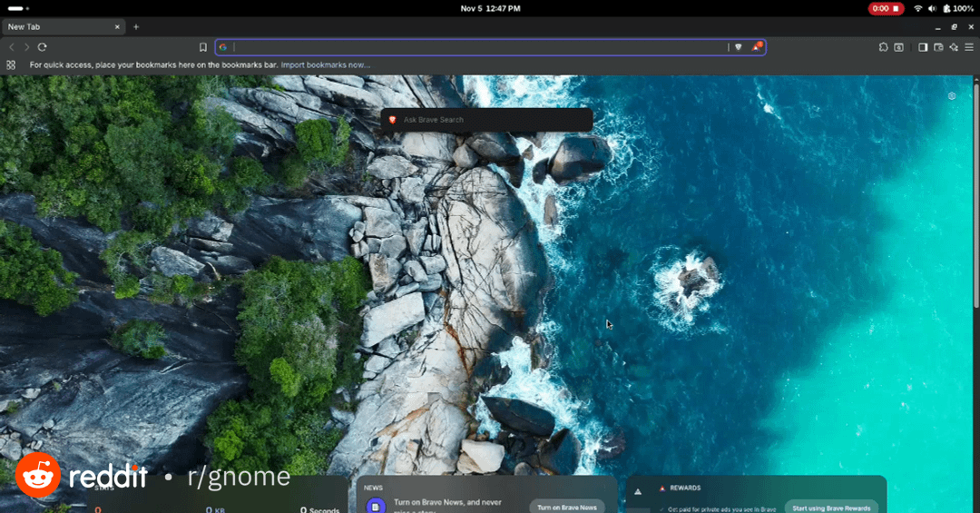
Task: Click the browser back arrow
Action: click(x=12, y=47)
